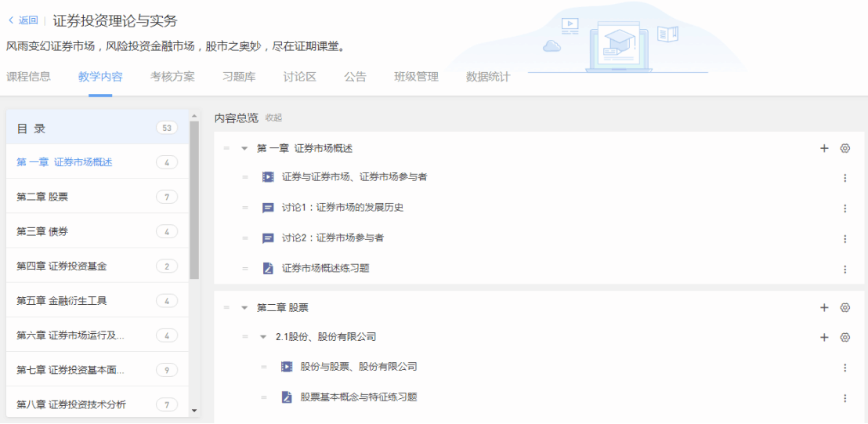
Task: Switch to the 考核方案 tab
Action: tap(172, 77)
